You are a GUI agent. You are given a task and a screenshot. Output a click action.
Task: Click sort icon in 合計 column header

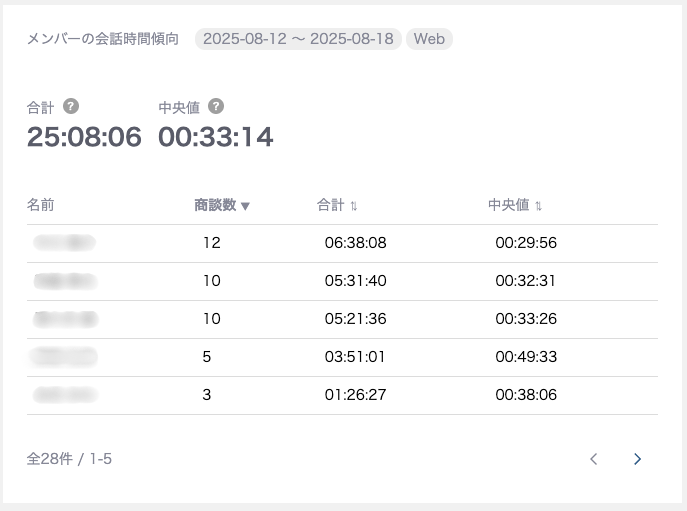tap(354, 206)
